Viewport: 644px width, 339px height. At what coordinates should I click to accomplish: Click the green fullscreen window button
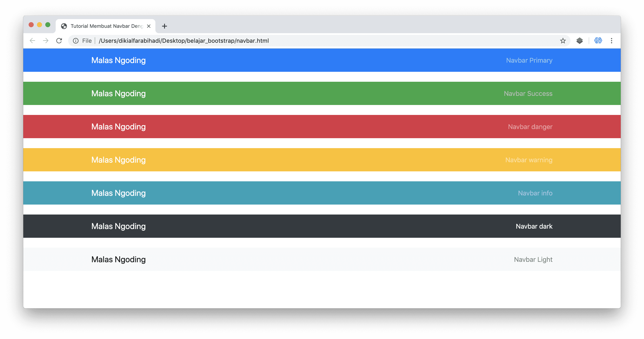48,25
